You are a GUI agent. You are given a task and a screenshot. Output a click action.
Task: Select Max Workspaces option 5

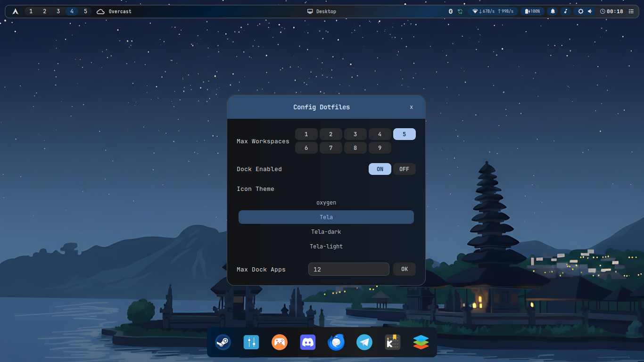[x=405, y=134]
